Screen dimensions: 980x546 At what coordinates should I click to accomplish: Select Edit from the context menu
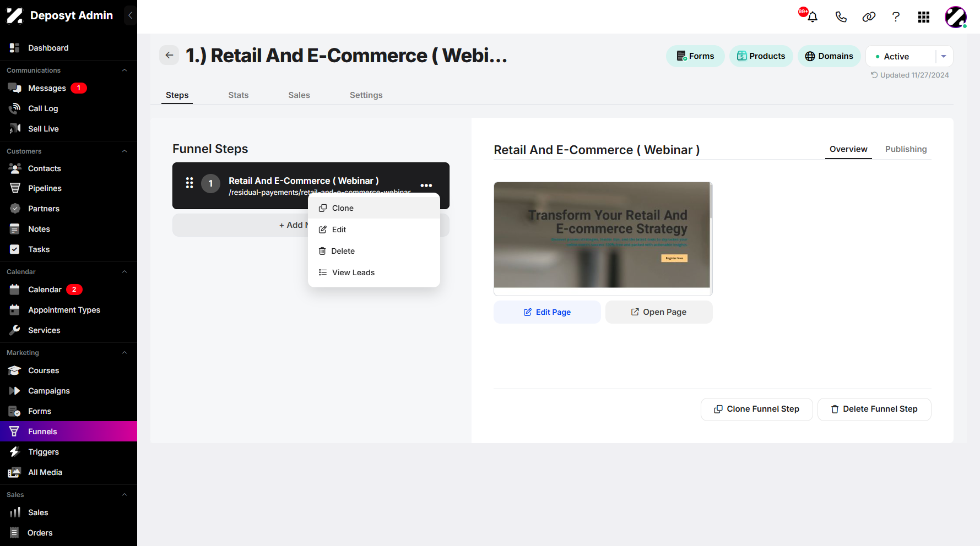point(374,230)
